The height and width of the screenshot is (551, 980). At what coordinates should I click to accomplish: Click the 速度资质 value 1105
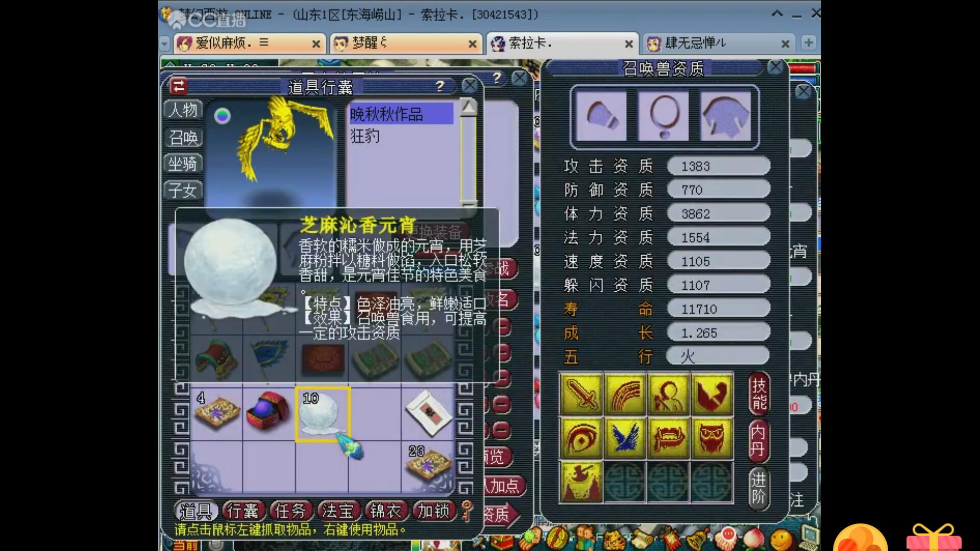tap(719, 261)
